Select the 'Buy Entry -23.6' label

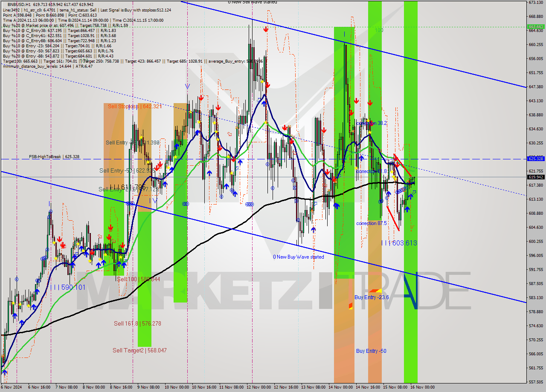372,297
